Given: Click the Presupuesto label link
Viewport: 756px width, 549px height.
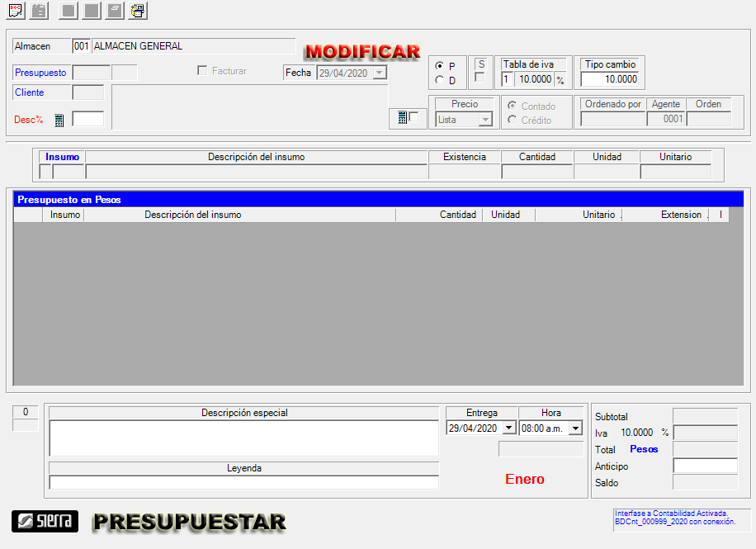Looking at the screenshot, I should coord(40,73).
